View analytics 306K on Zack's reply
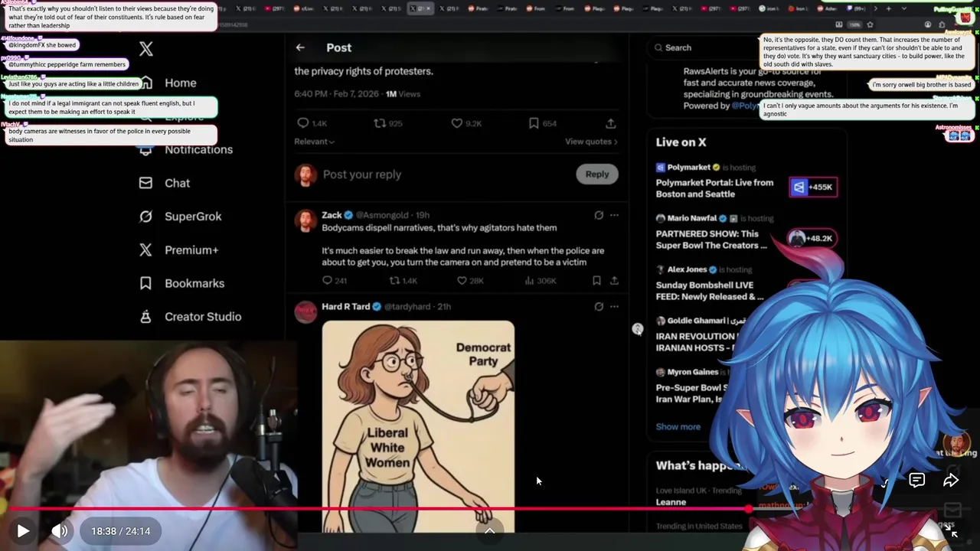Screen dimensions: 980x551 click(541, 281)
